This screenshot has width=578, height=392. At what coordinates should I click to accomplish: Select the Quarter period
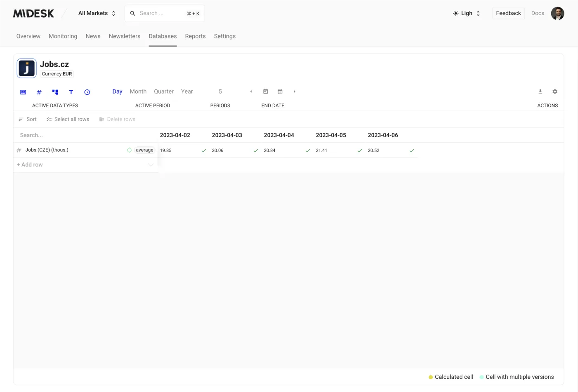tap(164, 92)
